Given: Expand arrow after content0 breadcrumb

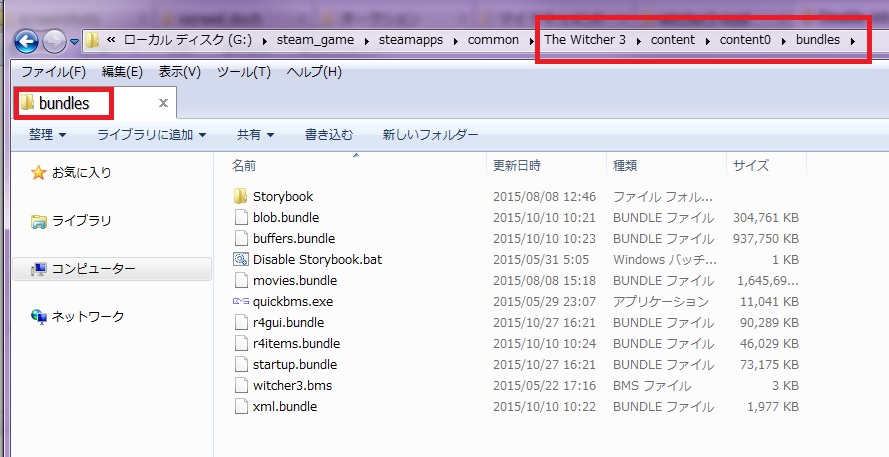Looking at the screenshot, I should [784, 41].
